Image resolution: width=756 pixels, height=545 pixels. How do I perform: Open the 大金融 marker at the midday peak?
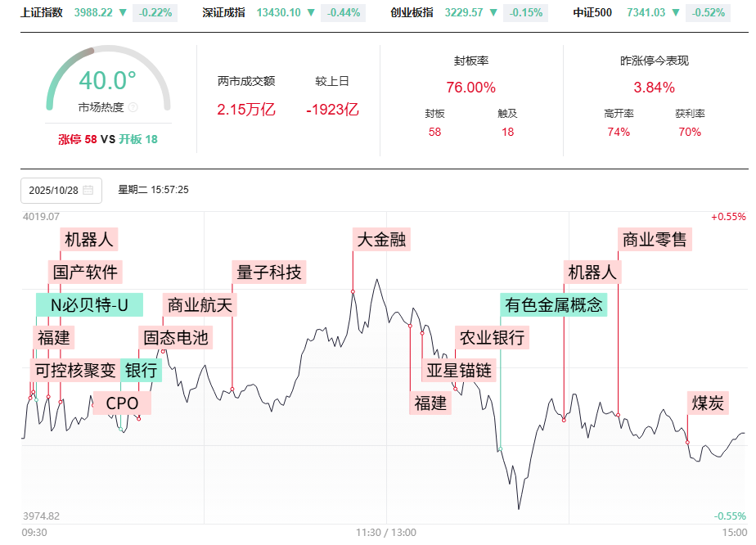click(x=380, y=240)
